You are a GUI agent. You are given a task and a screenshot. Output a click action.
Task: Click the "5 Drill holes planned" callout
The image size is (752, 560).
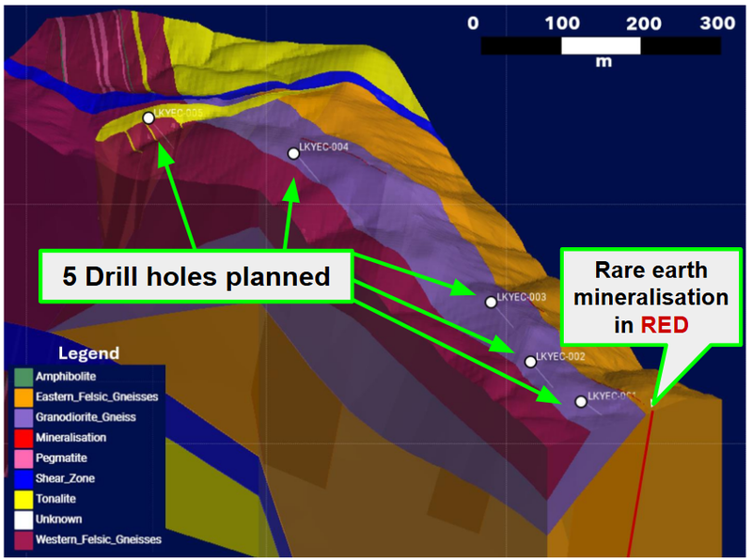click(x=196, y=277)
